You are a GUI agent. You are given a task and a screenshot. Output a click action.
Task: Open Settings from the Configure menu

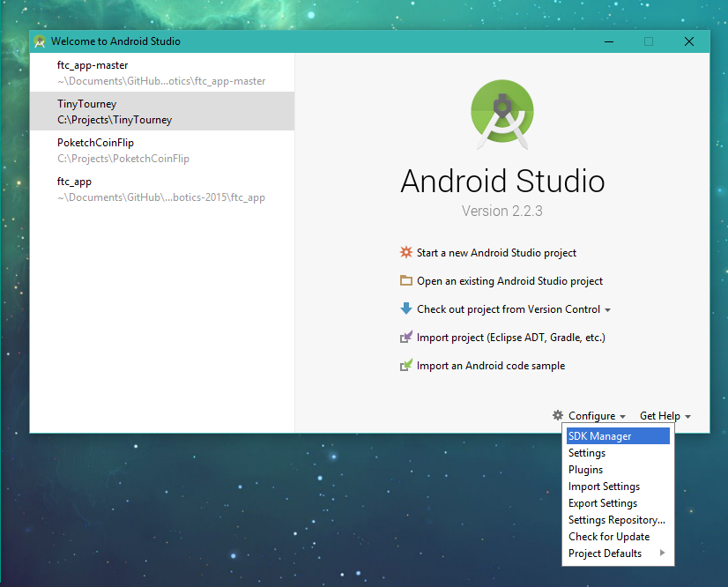(587, 452)
